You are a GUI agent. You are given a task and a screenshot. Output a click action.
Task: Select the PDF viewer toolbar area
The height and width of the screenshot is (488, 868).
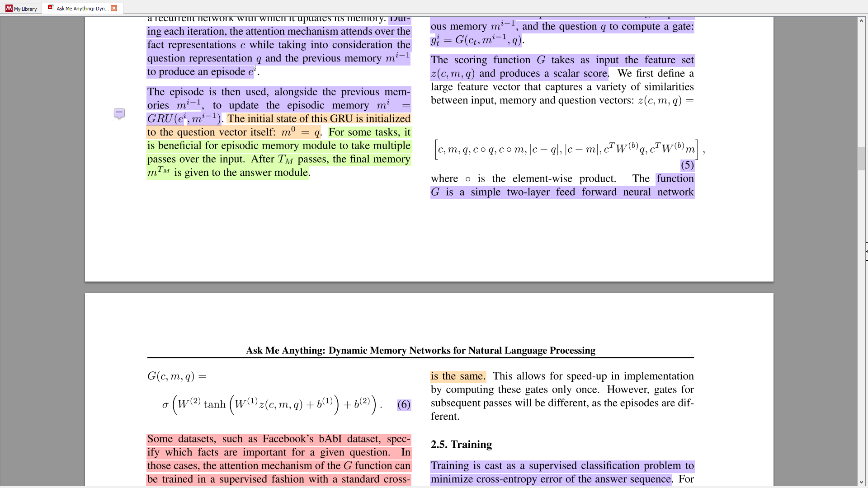434,8
